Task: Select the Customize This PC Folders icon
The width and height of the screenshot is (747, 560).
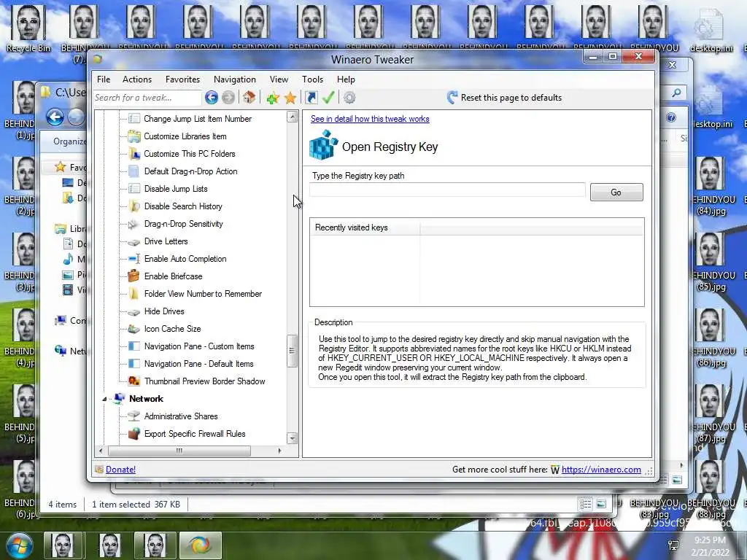Action: click(134, 154)
